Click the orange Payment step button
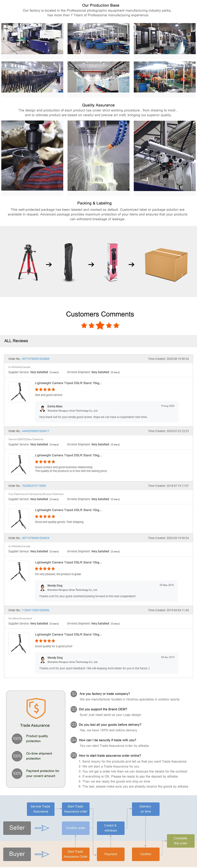This screenshot has width=197, height=868. pyautogui.click(x=111, y=854)
